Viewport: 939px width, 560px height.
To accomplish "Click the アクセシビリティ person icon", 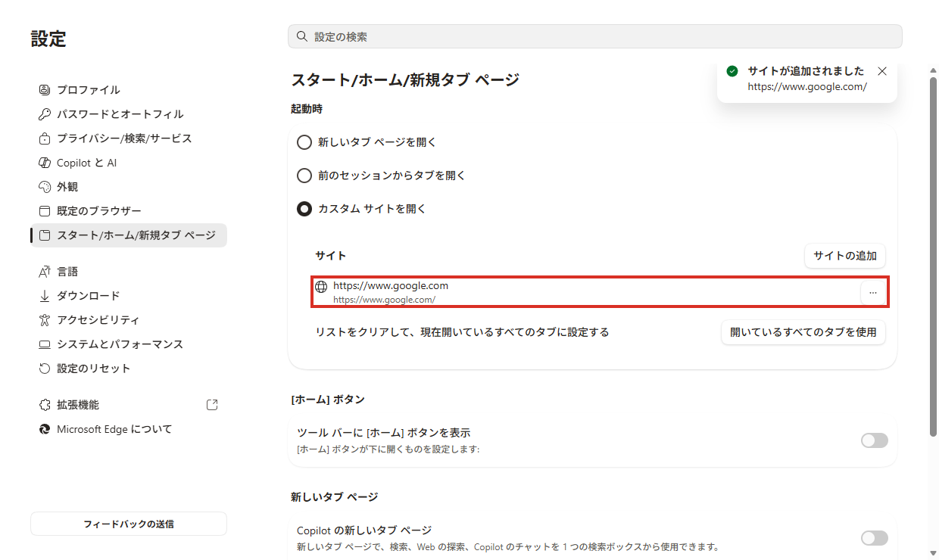I will pos(44,320).
